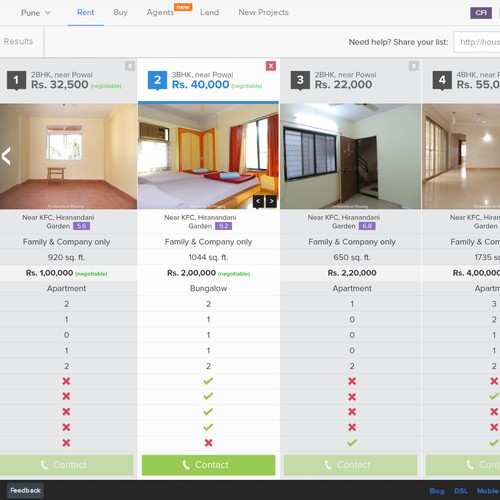
Task: Click Rs. 40,000 price of listing 2
Action: (201, 85)
